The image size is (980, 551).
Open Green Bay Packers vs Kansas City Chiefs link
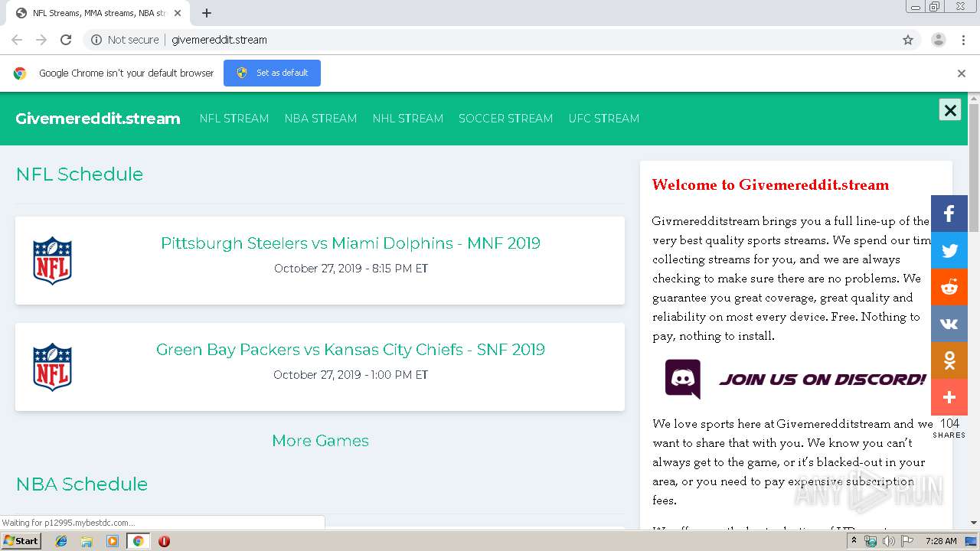click(x=351, y=350)
